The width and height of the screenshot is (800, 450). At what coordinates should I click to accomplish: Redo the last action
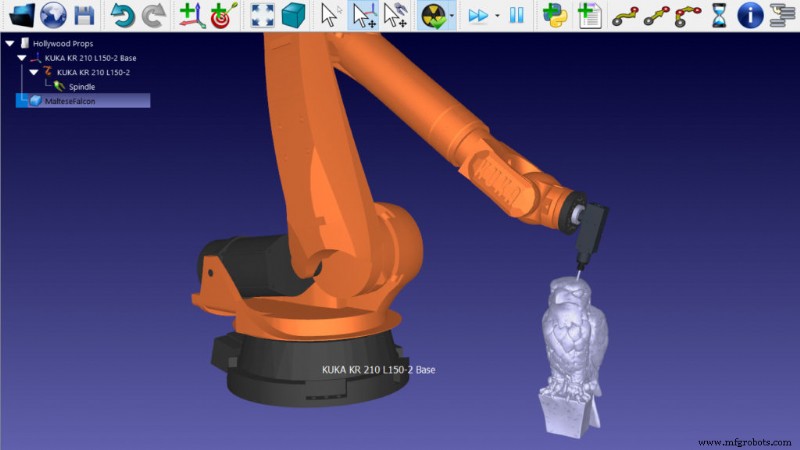tap(154, 15)
